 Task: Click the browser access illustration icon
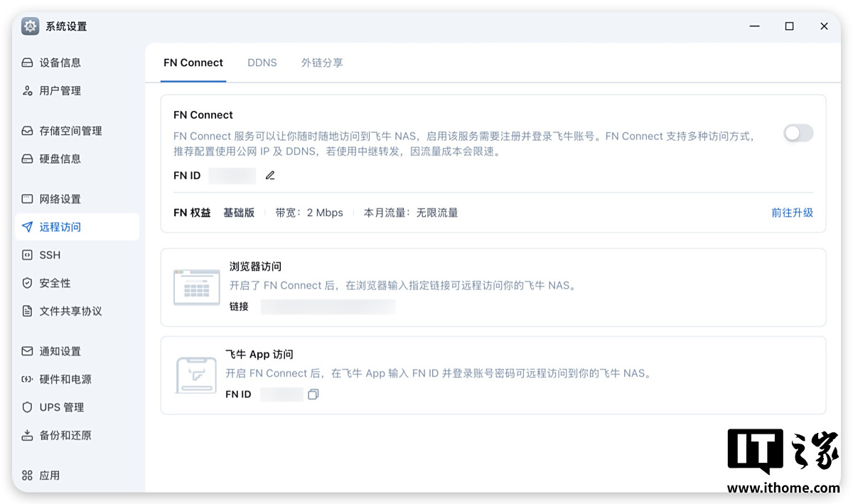pyautogui.click(x=196, y=286)
